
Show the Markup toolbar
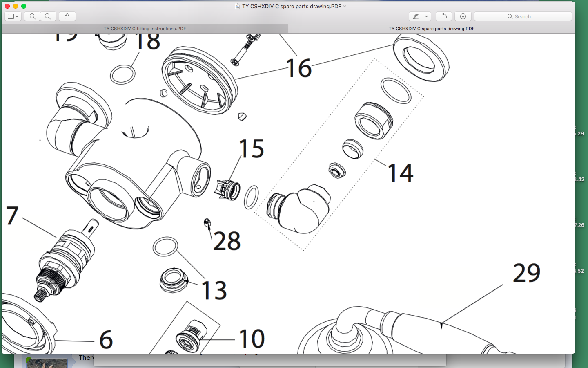(463, 16)
